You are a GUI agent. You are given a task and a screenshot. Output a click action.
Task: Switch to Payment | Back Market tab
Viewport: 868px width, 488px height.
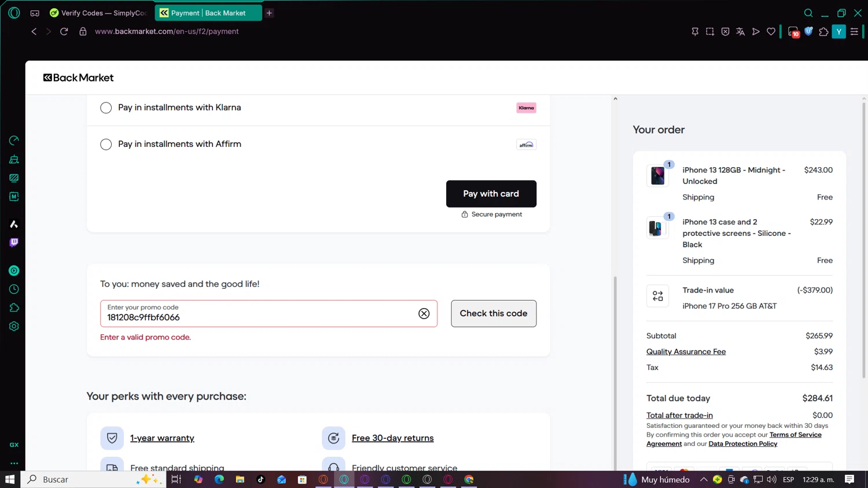pos(208,13)
